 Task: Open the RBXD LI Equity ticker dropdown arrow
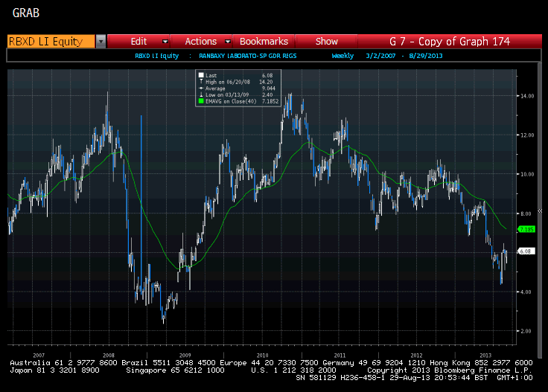point(101,42)
